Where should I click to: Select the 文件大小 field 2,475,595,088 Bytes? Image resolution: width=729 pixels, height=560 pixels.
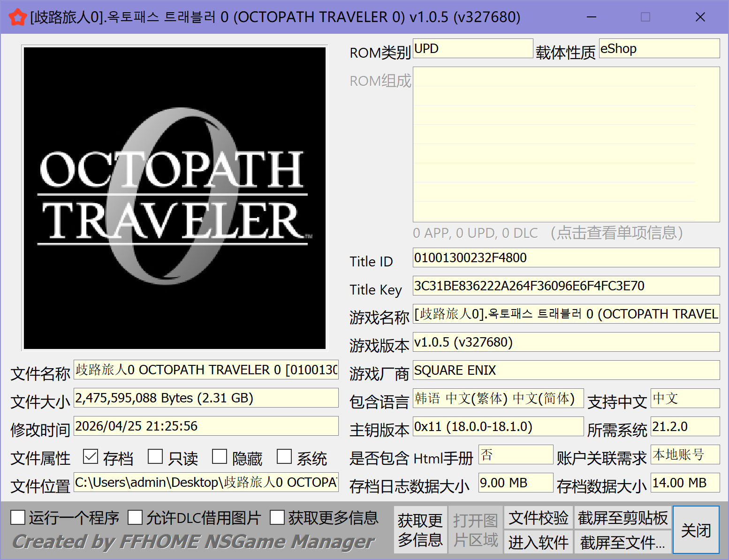[x=206, y=398]
